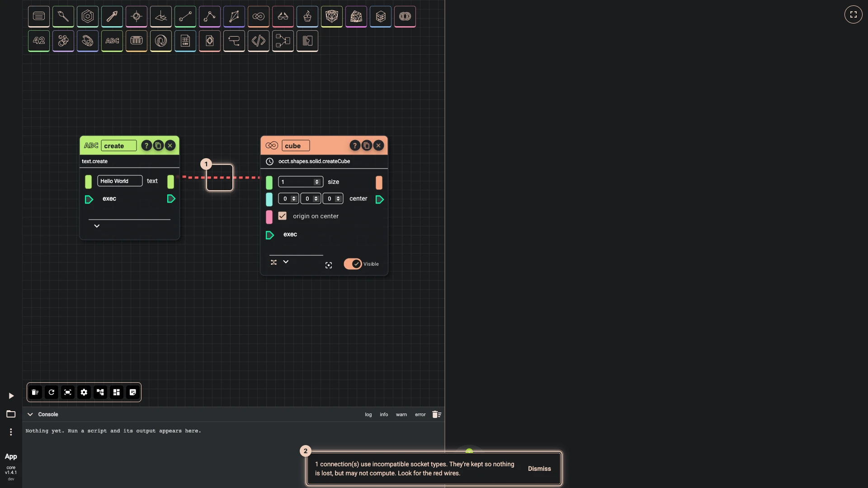This screenshot has height=488, width=868.
Task: Open the flow diagram category icon
Action: point(283,41)
